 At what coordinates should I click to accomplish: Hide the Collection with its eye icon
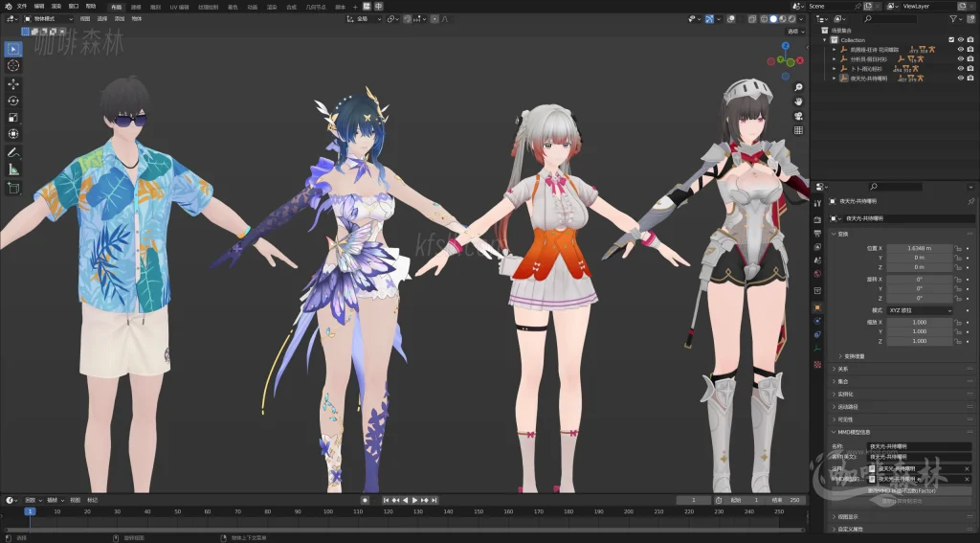[961, 40]
